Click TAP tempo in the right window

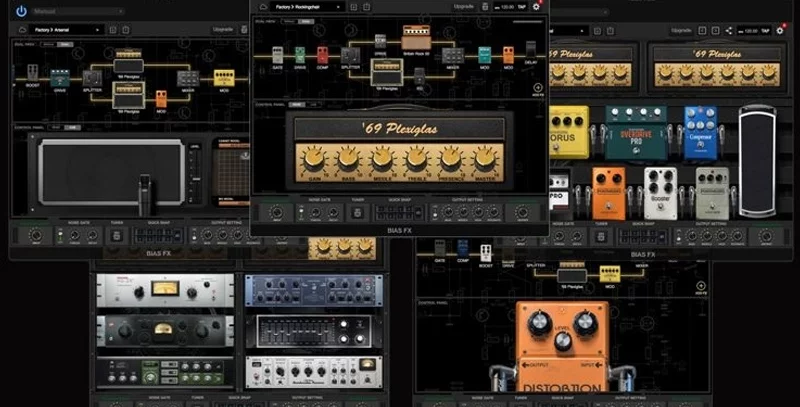point(765,31)
